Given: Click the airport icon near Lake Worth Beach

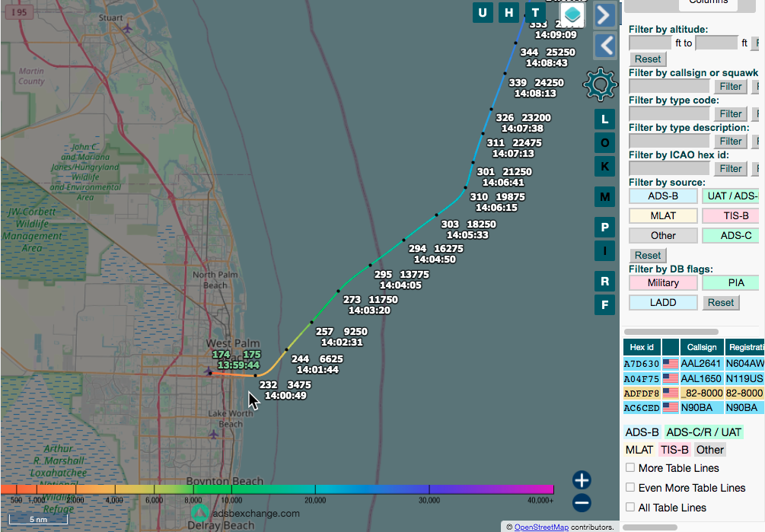Looking at the screenshot, I should point(213,434).
